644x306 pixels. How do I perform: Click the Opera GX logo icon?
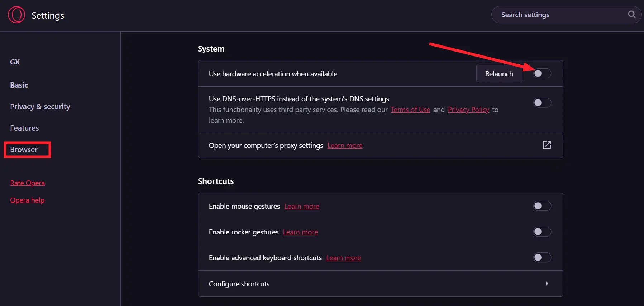tap(16, 15)
